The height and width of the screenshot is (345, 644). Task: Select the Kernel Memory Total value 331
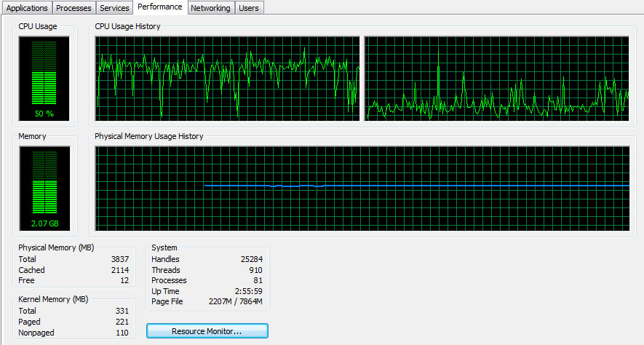pos(122,311)
